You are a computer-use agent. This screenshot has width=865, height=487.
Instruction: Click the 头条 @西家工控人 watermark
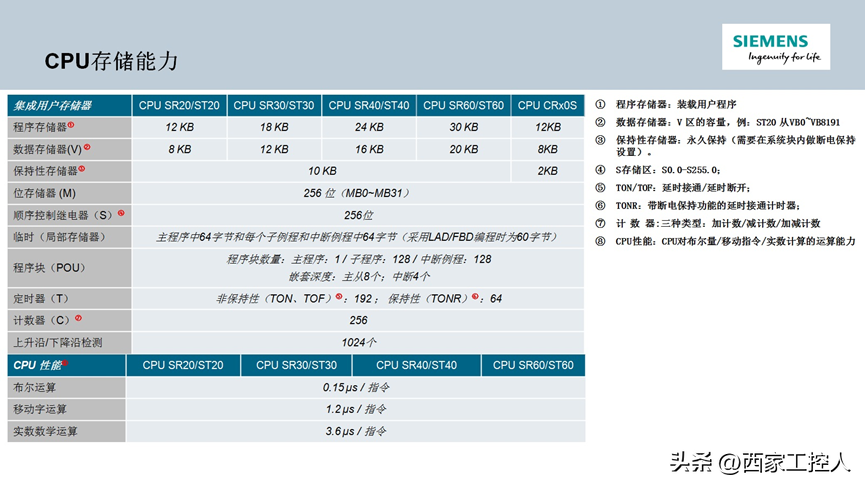760,462
